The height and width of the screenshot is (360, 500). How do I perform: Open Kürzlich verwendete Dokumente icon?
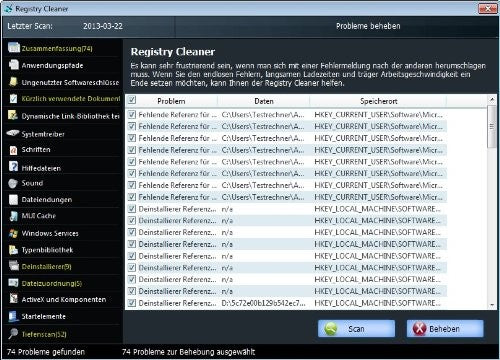point(13,98)
